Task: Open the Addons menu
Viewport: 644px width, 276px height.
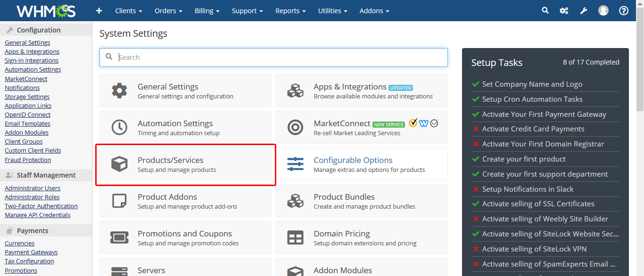Action: click(374, 10)
